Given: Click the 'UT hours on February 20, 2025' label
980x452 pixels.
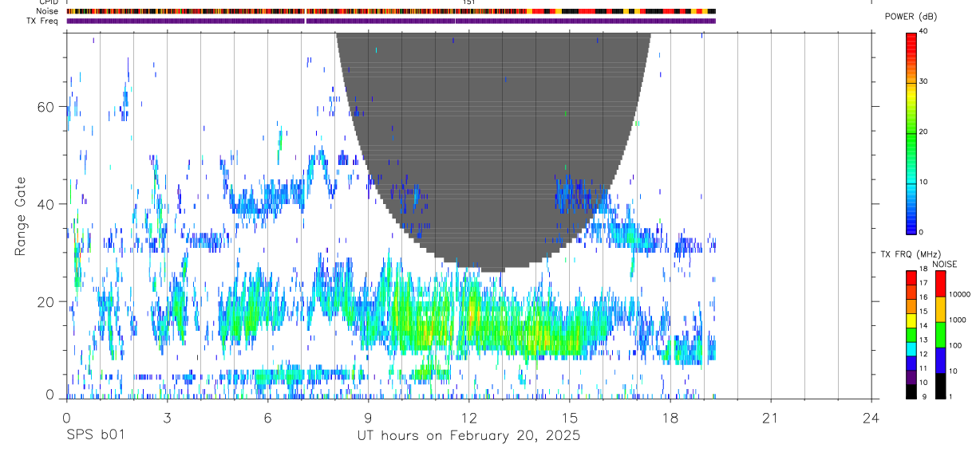Looking at the screenshot, I should [468, 436].
